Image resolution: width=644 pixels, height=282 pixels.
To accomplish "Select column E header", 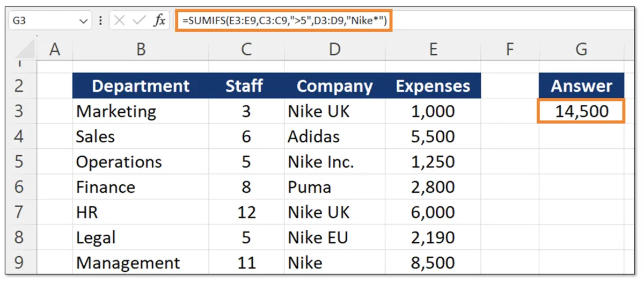I will tap(433, 49).
